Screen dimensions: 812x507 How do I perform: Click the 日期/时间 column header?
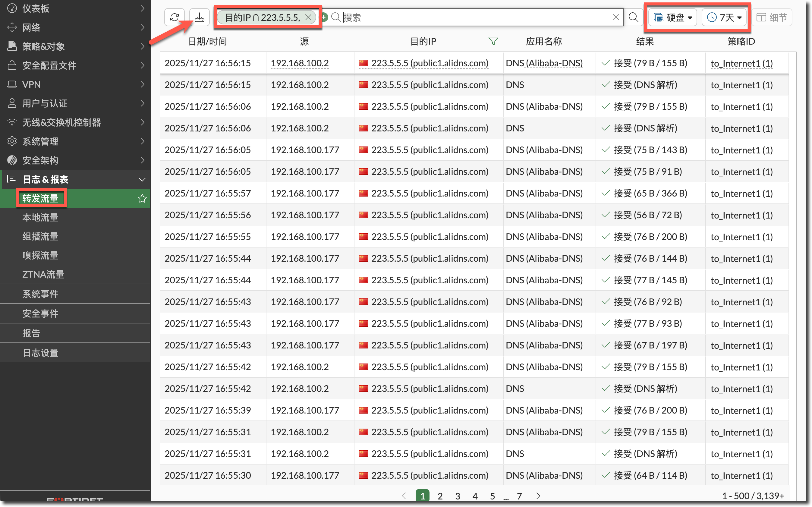pyautogui.click(x=207, y=41)
